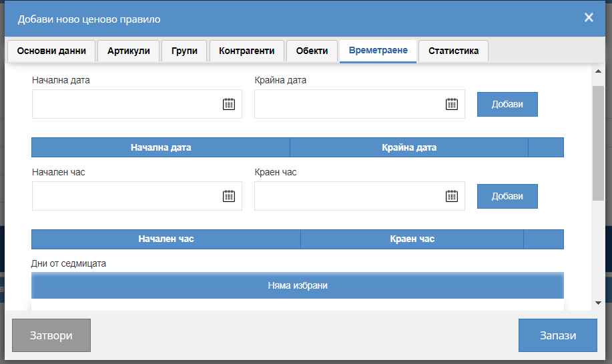Image resolution: width=612 pixels, height=364 pixels.
Task: Open calendar picker for Крайна дата field
Action: (x=452, y=104)
